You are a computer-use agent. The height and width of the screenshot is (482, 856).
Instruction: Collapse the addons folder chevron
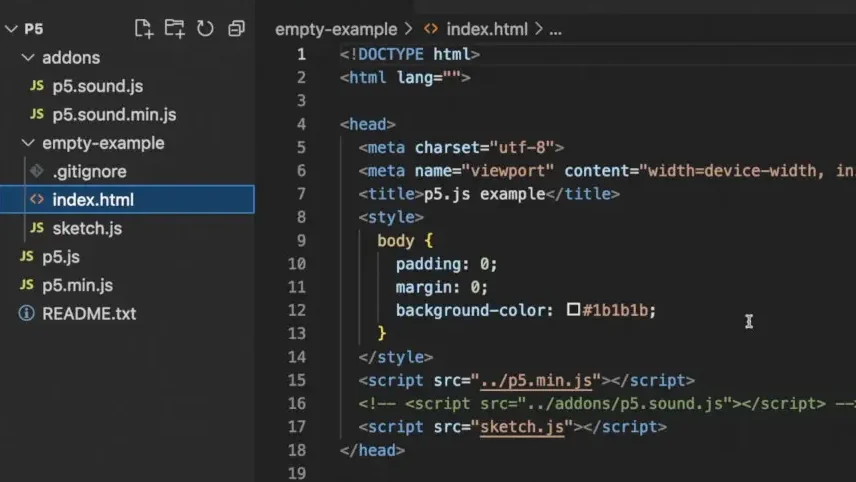tap(28, 57)
